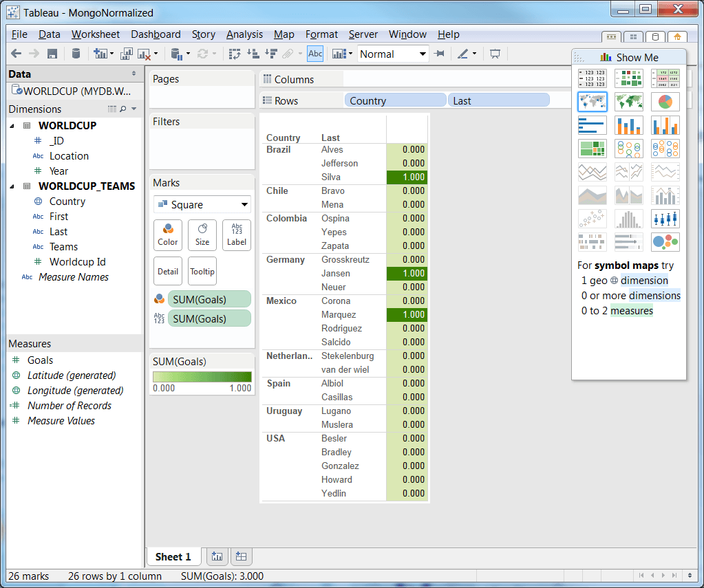This screenshot has width=704, height=588.
Task: Click the SUM(Goals) green color legend gradient
Action: (x=202, y=376)
